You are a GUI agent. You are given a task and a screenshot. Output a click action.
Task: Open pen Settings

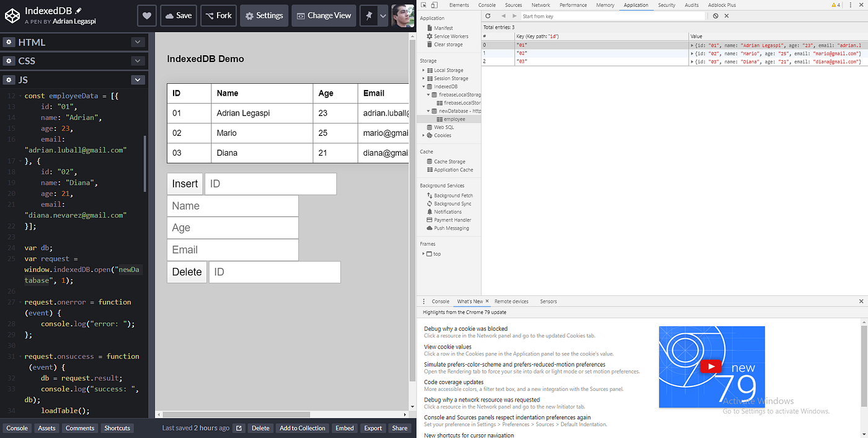point(264,16)
